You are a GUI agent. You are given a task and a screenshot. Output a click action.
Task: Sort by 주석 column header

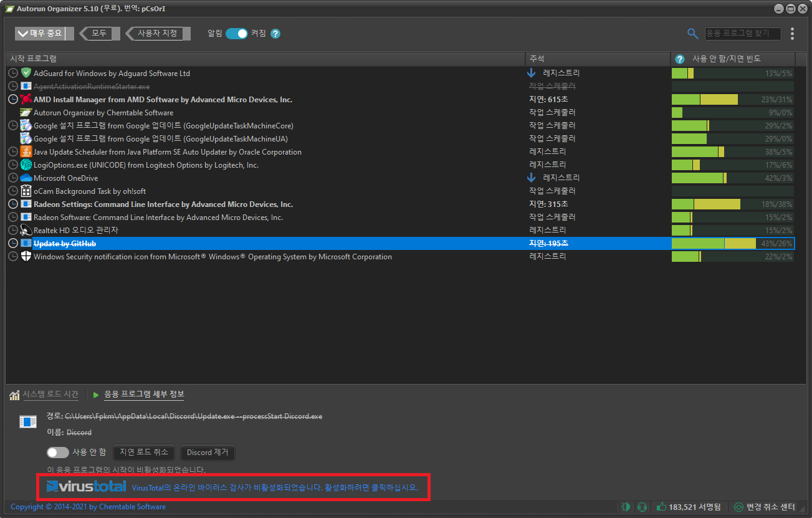(598, 59)
